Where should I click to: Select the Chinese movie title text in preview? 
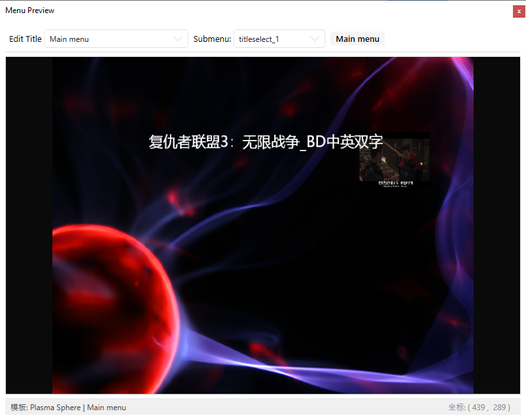266,142
